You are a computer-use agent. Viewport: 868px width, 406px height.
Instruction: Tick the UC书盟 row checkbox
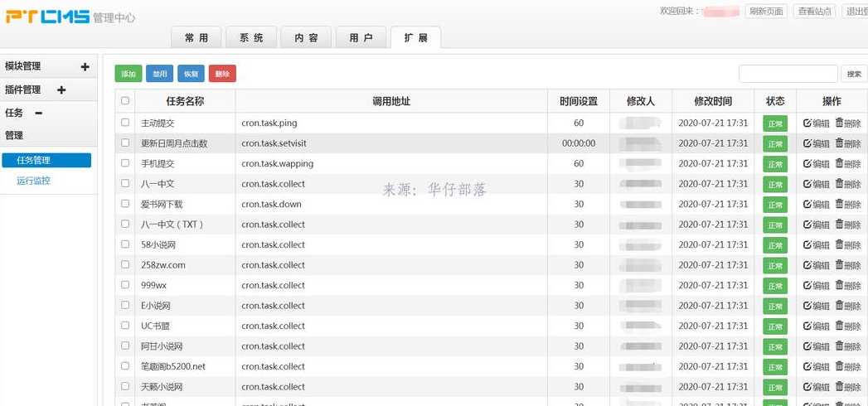point(125,326)
